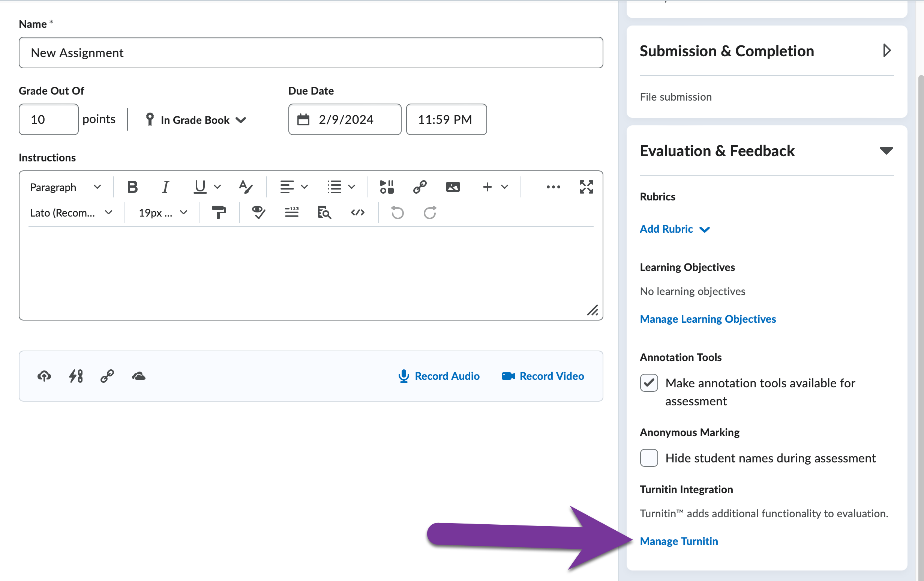
Task: Insert a quicklink in the editor
Action: tap(420, 187)
